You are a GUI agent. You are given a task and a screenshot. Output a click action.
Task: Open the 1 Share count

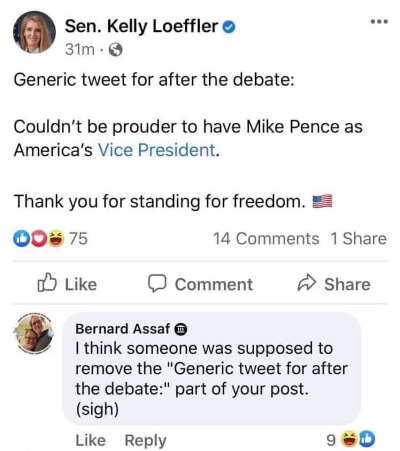(x=359, y=239)
